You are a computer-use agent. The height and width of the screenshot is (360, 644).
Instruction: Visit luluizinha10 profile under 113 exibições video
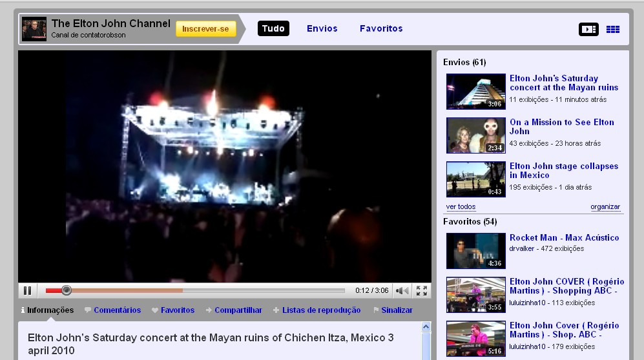(x=527, y=303)
